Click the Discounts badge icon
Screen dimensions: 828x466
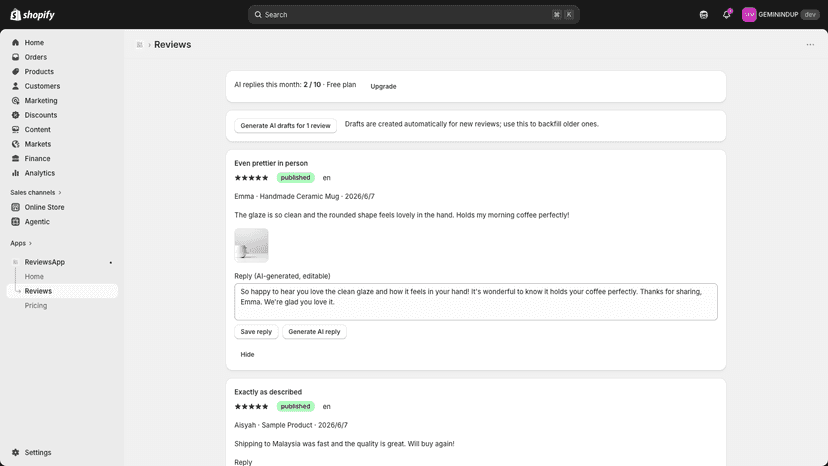pyautogui.click(x=15, y=115)
